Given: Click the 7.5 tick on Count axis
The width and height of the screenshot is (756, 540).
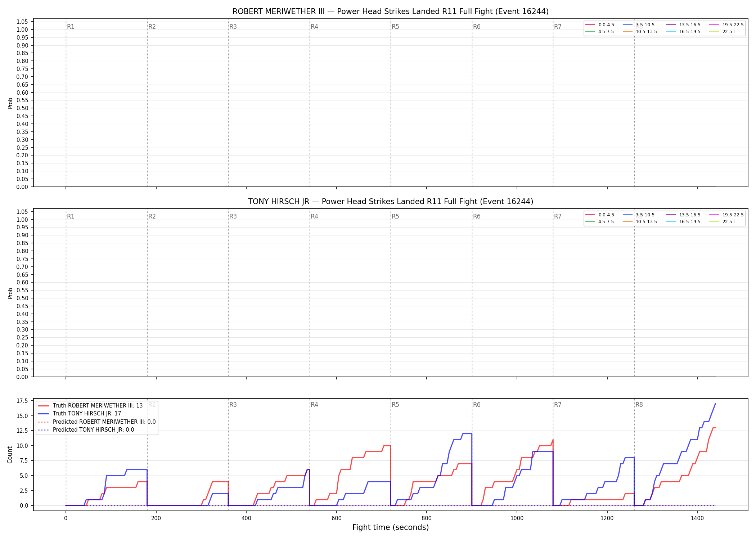Looking at the screenshot, I should [x=24, y=460].
